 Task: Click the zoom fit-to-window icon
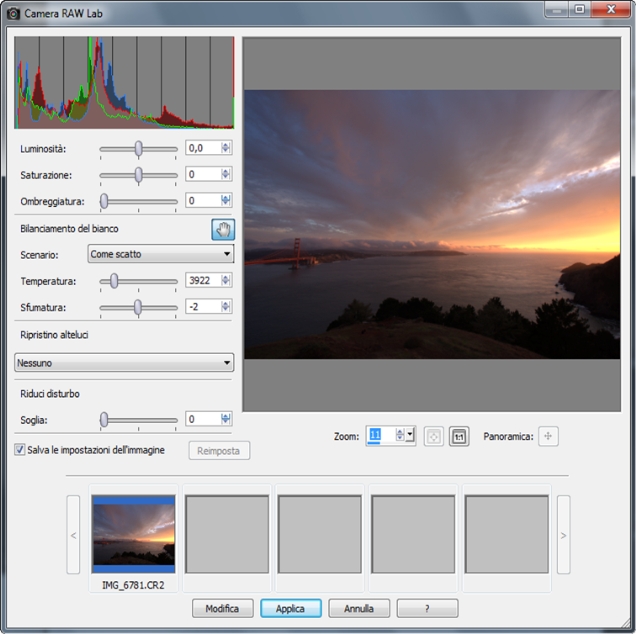pyautogui.click(x=434, y=436)
